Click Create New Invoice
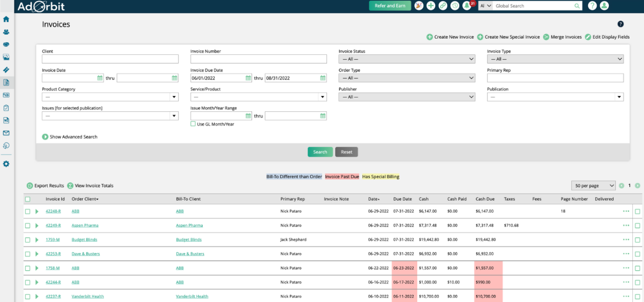Image resolution: width=644 pixels, height=302 pixels. pos(450,37)
